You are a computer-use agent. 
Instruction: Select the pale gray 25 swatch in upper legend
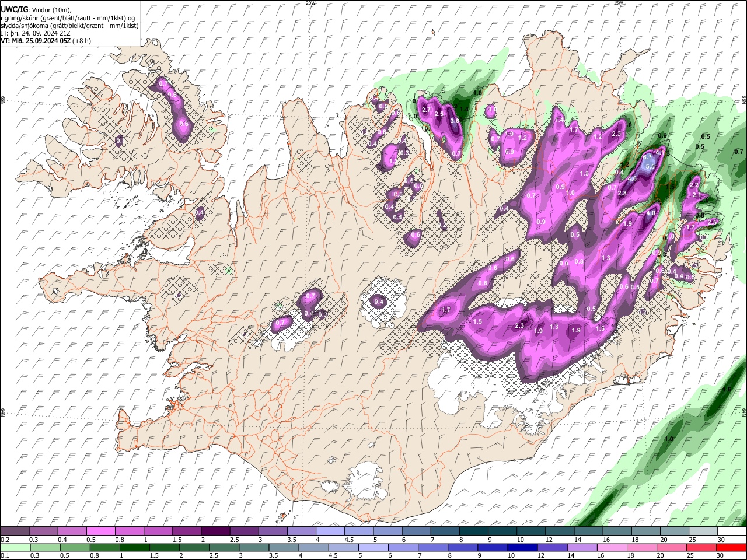(703, 531)
